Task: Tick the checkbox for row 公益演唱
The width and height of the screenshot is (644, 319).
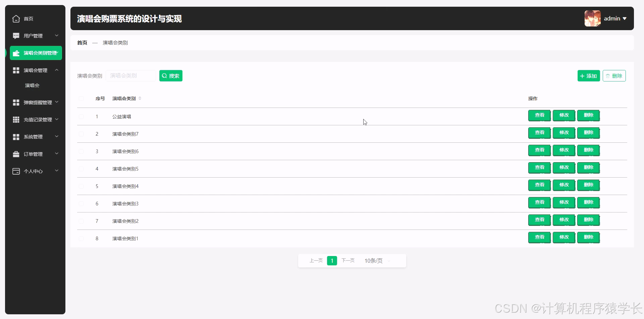Action: (x=81, y=117)
